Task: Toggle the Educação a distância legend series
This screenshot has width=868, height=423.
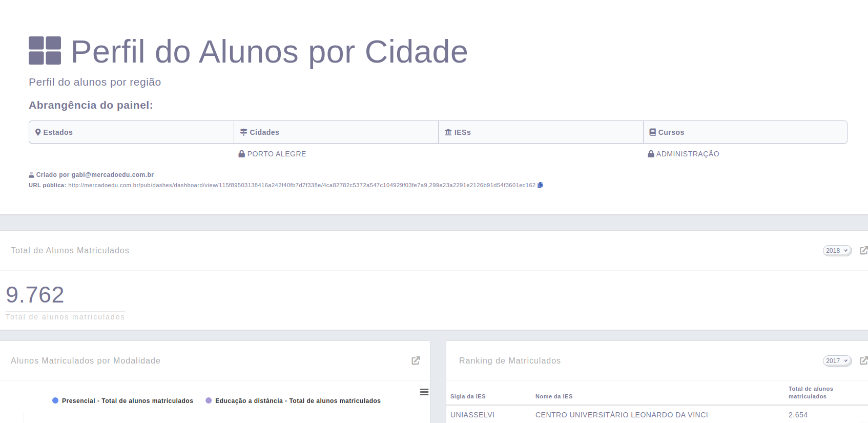Action: coord(293,401)
